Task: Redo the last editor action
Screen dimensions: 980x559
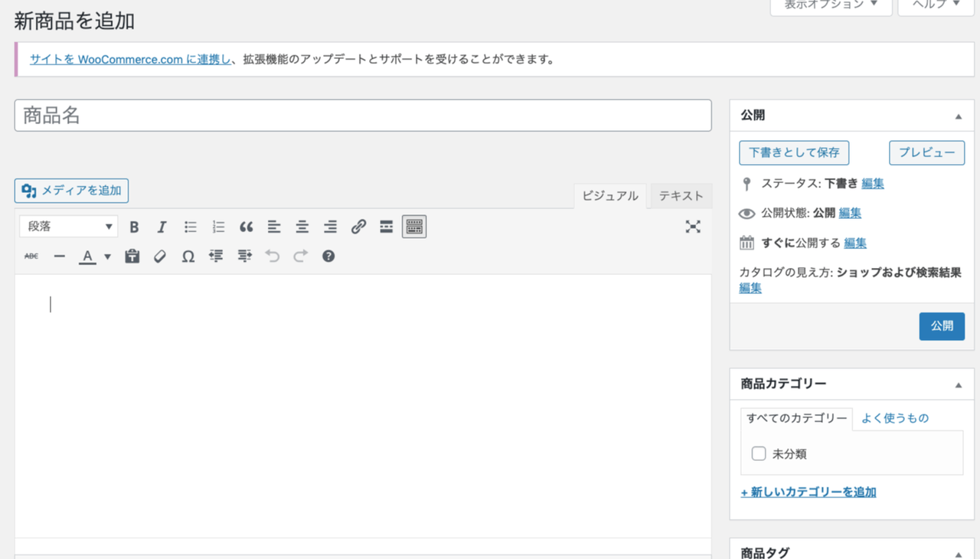Action: 300,257
